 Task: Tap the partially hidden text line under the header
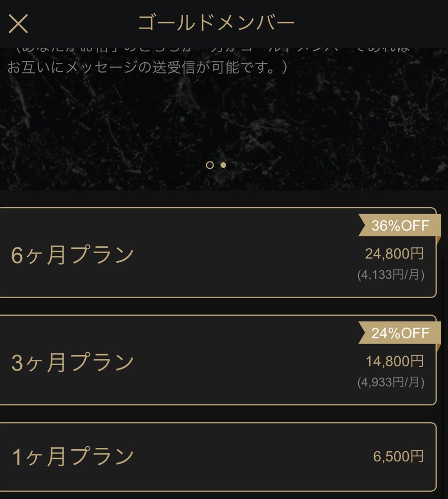click(208, 51)
